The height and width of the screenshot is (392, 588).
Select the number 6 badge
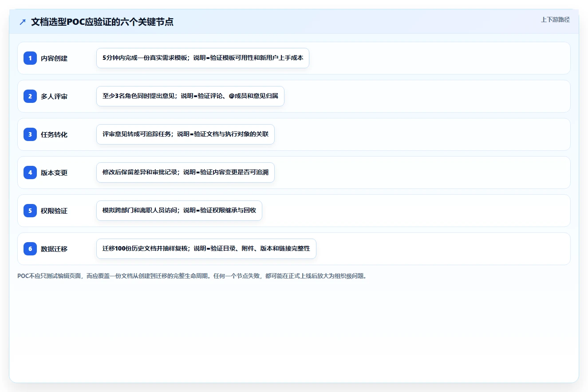pyautogui.click(x=30, y=249)
